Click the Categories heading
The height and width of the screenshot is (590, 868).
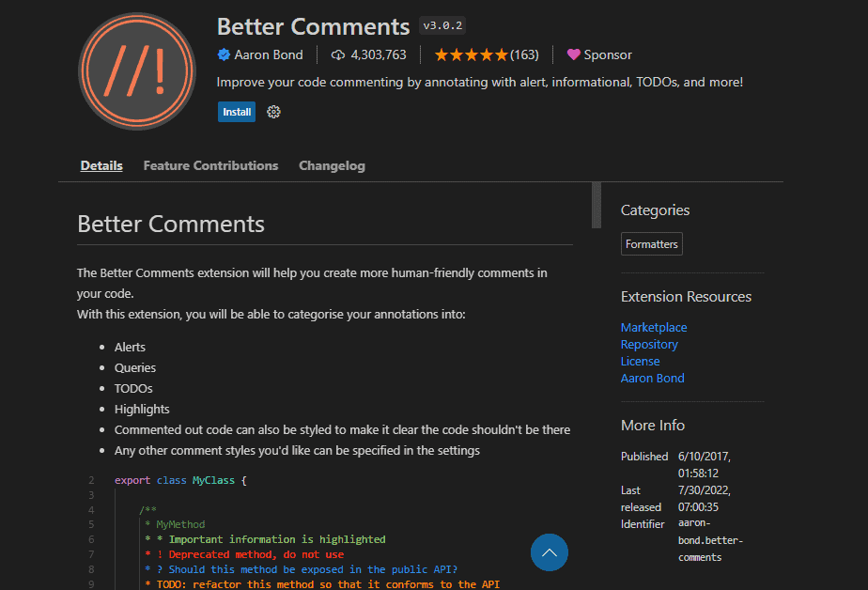pyautogui.click(x=655, y=210)
